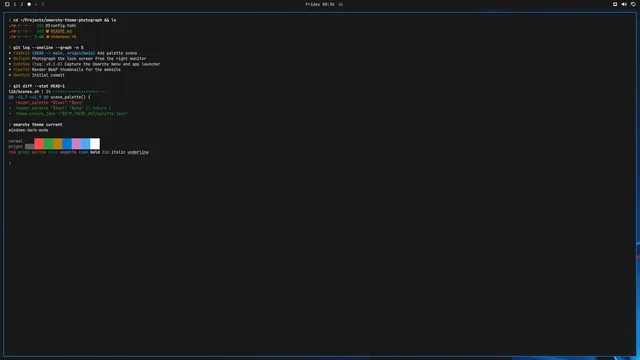Viewport: 640px width, 360px height.
Task: Click the underlined word 'underline'
Action: click(x=138, y=152)
